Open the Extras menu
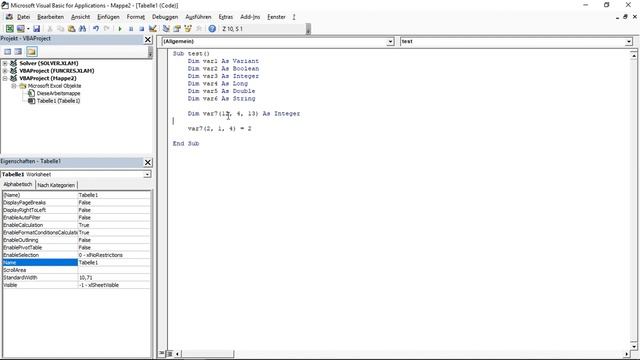 pos(226,17)
